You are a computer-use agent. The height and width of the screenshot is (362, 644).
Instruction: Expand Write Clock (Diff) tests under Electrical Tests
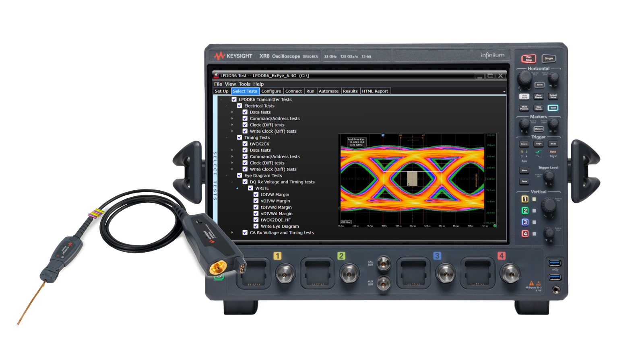(x=232, y=131)
